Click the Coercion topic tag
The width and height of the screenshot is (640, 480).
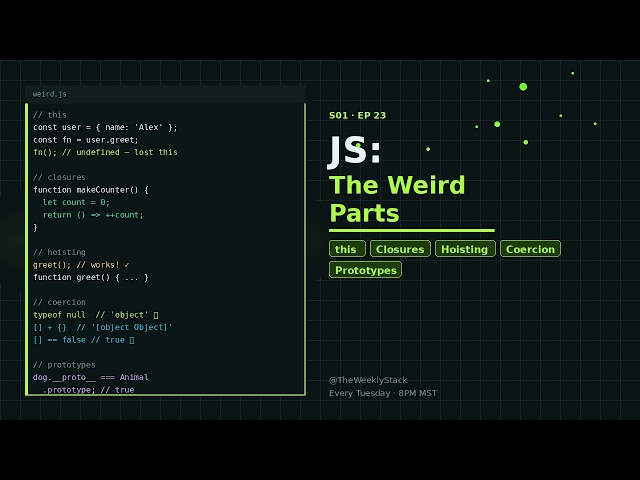(x=530, y=249)
